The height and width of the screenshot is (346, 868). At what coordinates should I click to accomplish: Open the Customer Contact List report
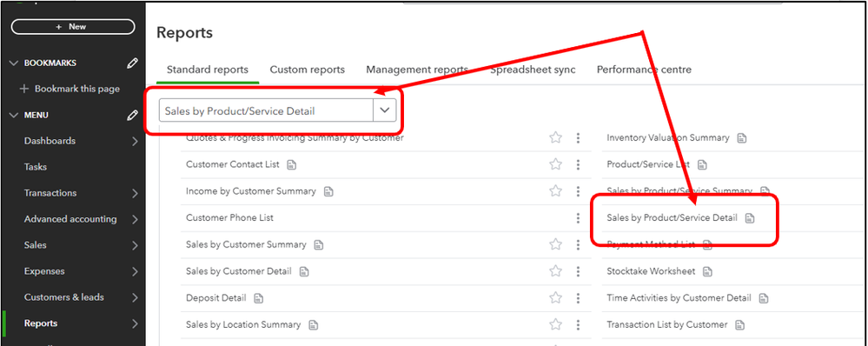233,164
